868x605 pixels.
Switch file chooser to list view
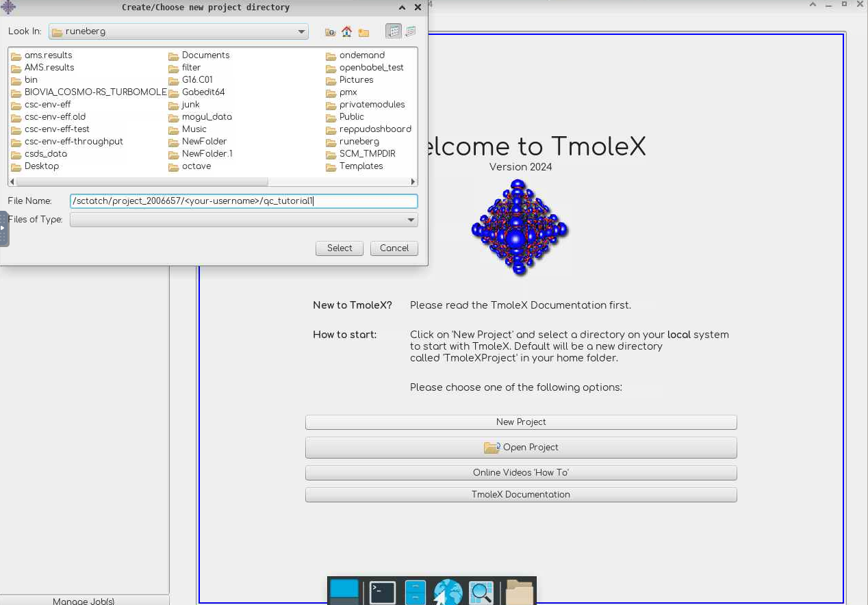click(x=394, y=31)
